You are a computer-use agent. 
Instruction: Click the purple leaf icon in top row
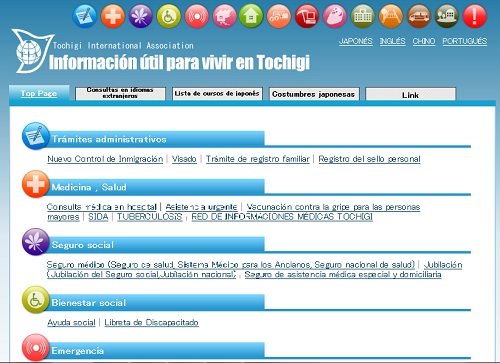click(141, 16)
